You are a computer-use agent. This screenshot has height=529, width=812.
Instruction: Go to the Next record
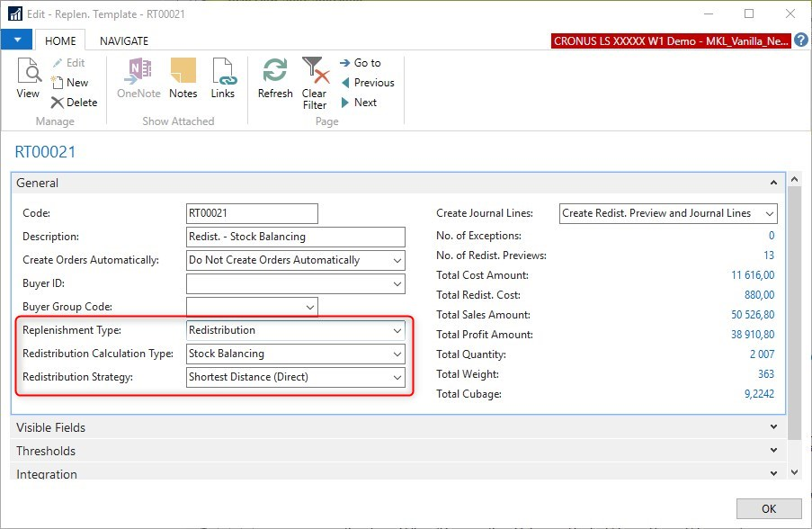tap(358, 103)
